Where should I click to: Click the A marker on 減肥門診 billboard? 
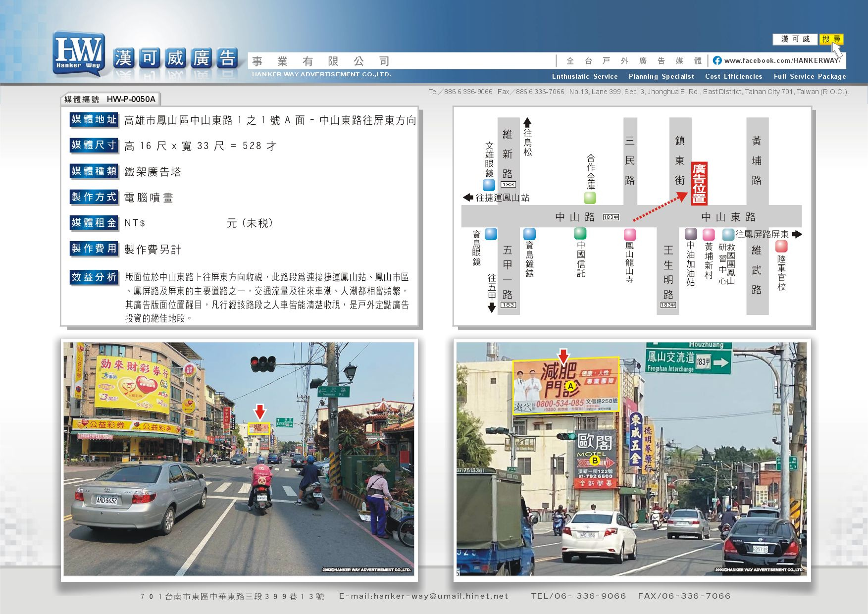click(570, 386)
